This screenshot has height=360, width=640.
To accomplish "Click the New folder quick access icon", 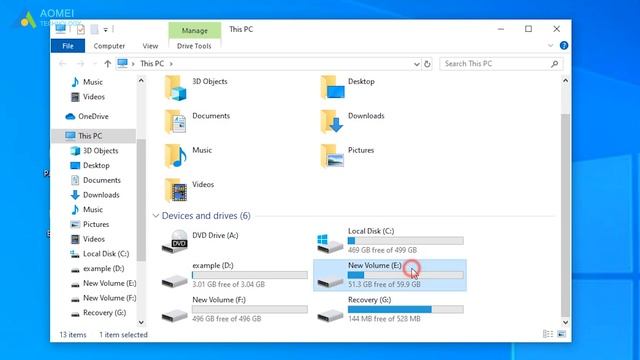I will pyautogui.click(x=94, y=29).
